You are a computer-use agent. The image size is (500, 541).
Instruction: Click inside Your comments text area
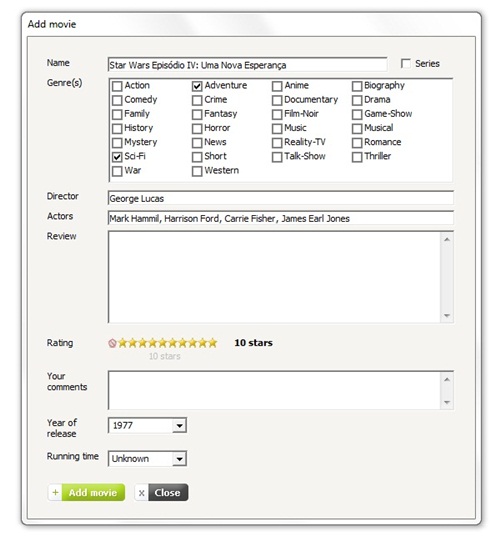pyautogui.click(x=274, y=391)
